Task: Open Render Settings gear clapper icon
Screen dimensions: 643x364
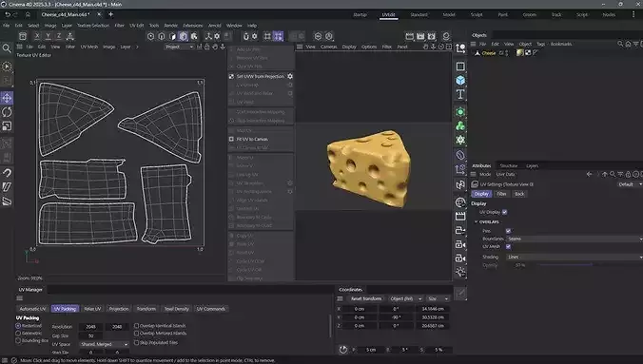Action: click(x=432, y=36)
